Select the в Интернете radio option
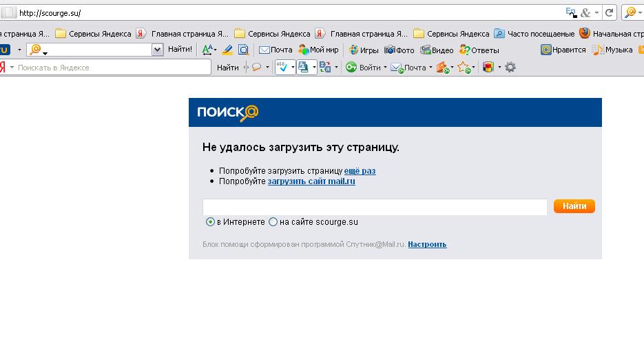This screenshot has width=644, height=340. (210, 222)
